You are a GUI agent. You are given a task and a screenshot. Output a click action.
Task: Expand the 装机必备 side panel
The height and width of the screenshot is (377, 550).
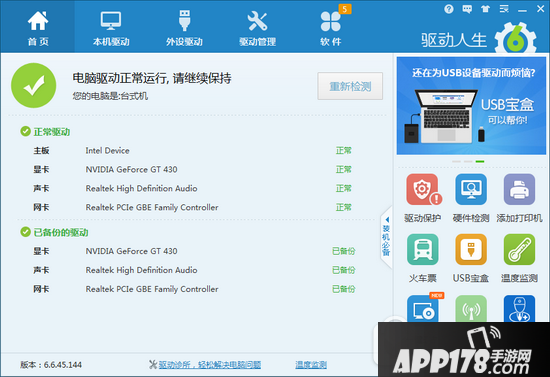tap(386, 237)
